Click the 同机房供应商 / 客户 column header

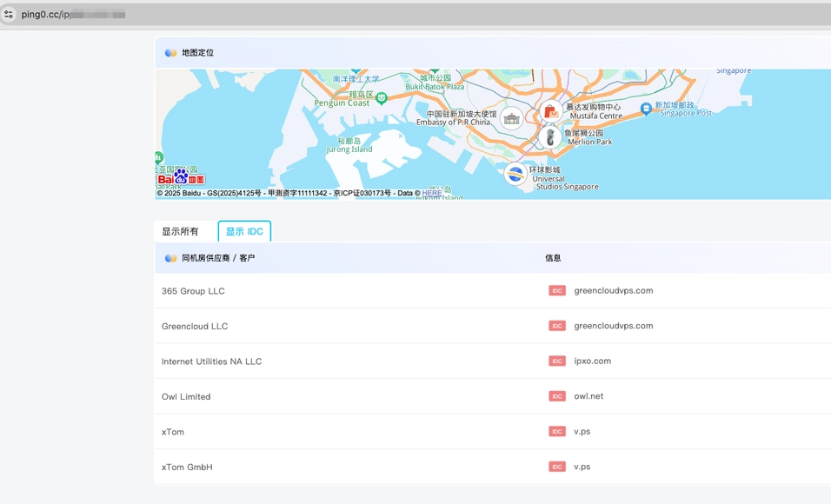218,258
